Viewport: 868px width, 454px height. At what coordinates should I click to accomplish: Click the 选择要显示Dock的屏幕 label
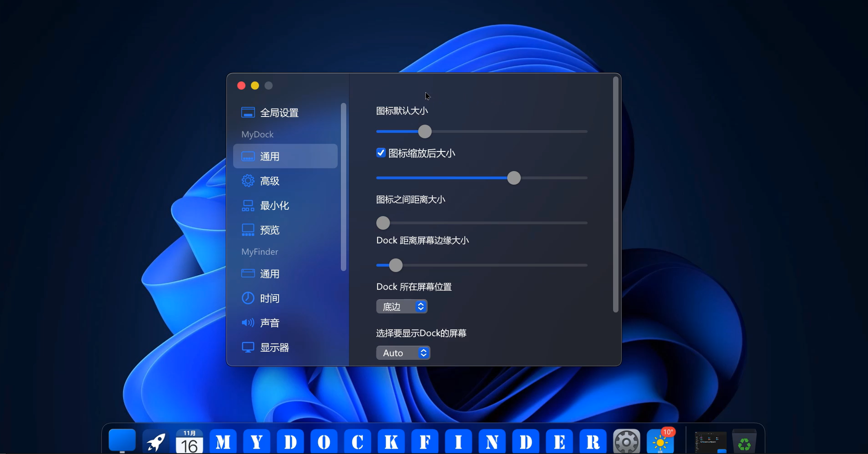tap(421, 333)
